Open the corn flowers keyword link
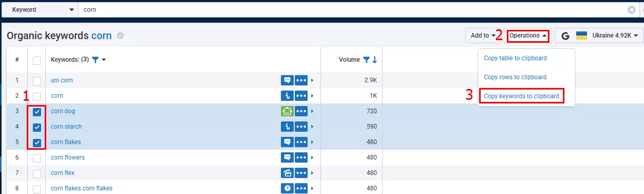This screenshot has width=644, height=194. pos(68,157)
